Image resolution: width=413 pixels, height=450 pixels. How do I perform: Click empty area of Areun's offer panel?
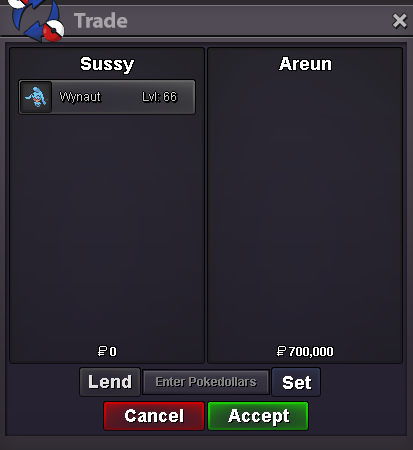[305, 207]
